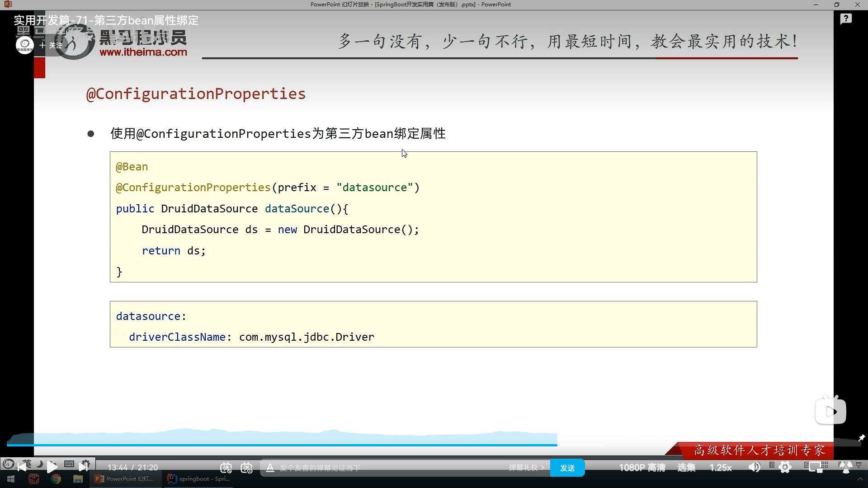This screenshot has width=868, height=488.
Task: Mute the video volume
Action: pos(754,467)
